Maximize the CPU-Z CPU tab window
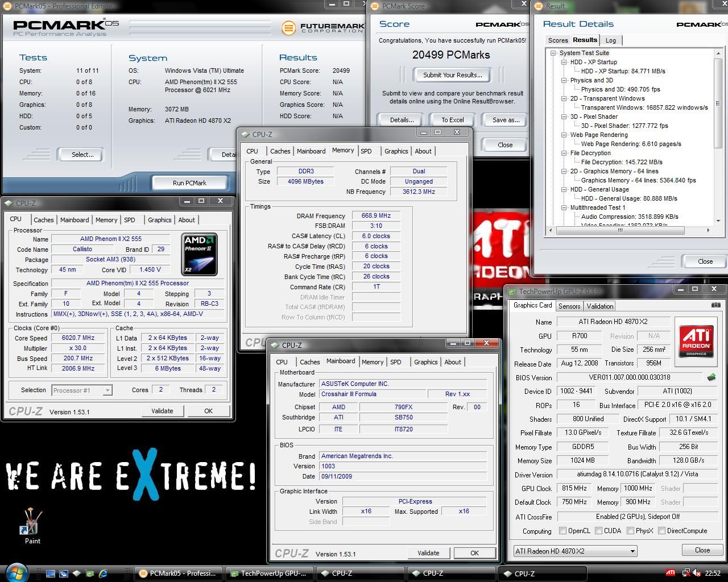The height and width of the screenshot is (582, 728). [201, 201]
